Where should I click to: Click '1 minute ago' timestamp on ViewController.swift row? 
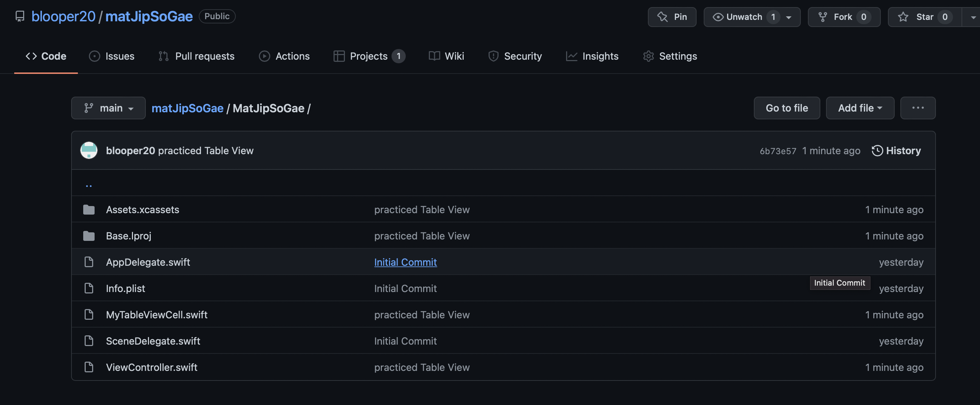(x=894, y=367)
